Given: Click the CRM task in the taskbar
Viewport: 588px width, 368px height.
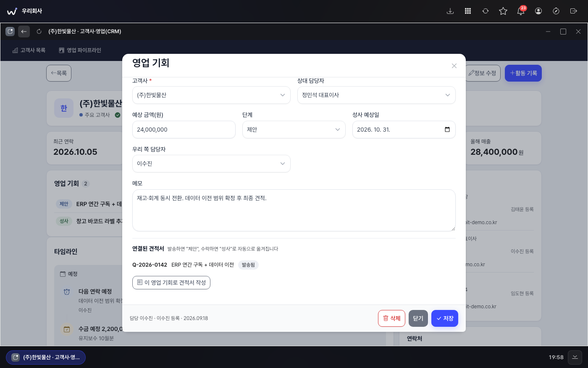Looking at the screenshot, I should (46, 357).
